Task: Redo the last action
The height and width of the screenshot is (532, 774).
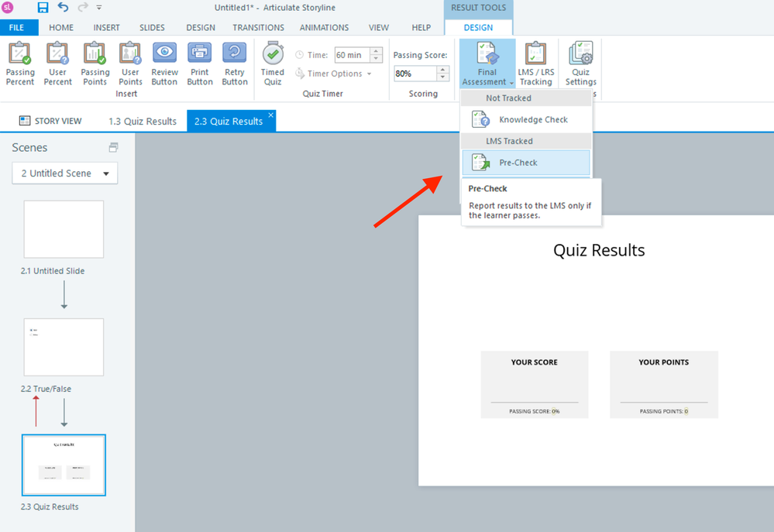Action: click(82, 8)
